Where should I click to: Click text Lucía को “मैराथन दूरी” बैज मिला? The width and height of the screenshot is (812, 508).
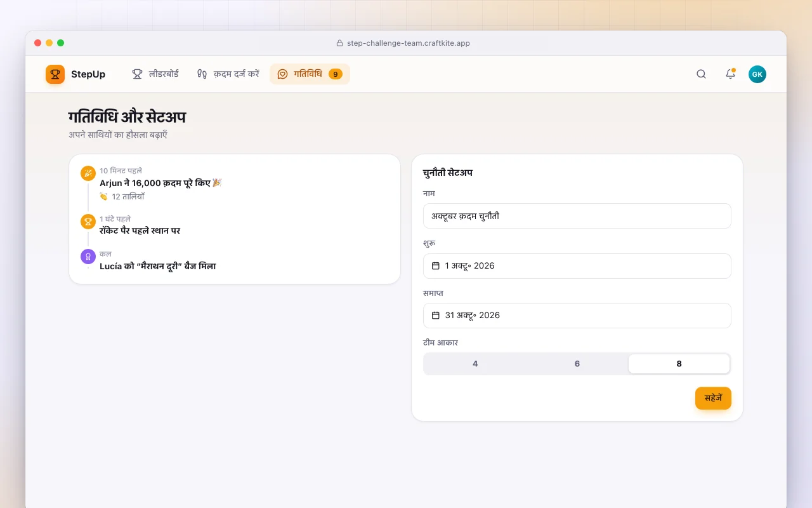[x=158, y=266]
